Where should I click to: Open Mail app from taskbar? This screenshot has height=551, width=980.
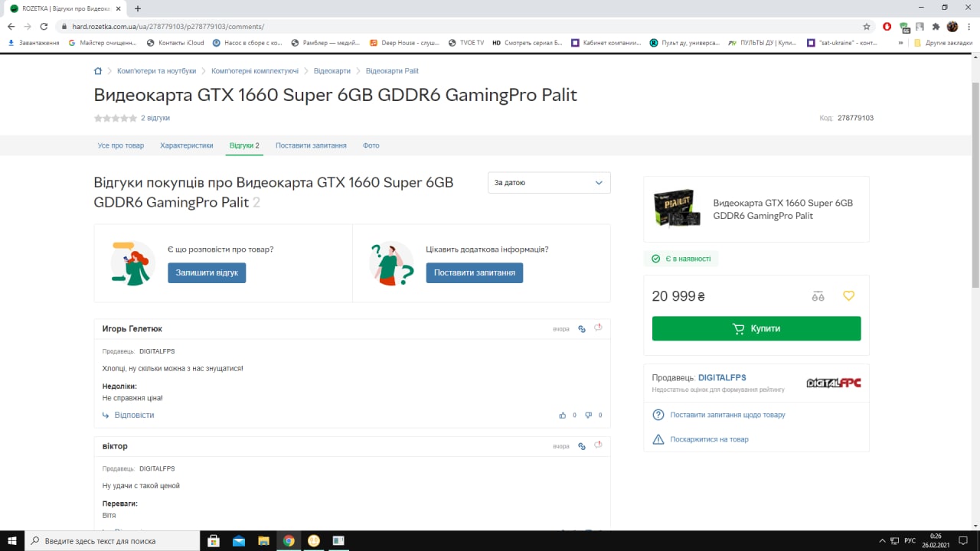pyautogui.click(x=239, y=540)
